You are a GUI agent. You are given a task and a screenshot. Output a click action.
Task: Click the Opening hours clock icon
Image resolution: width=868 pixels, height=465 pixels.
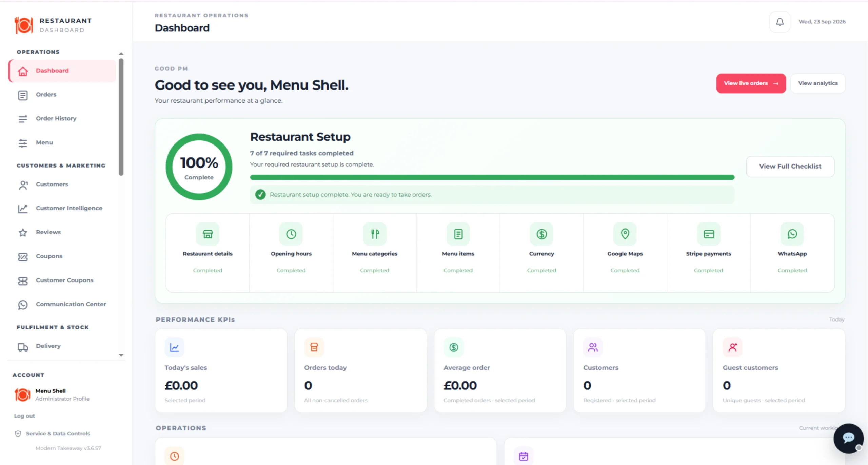click(291, 234)
